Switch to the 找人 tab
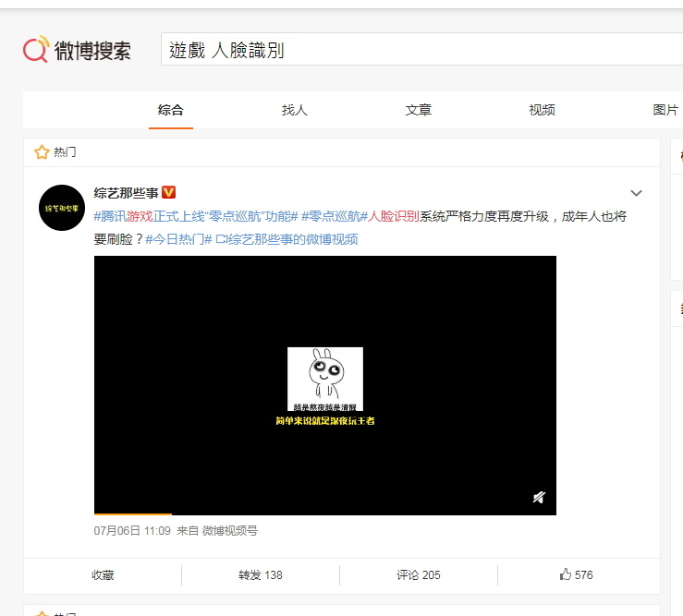 pyautogui.click(x=295, y=110)
